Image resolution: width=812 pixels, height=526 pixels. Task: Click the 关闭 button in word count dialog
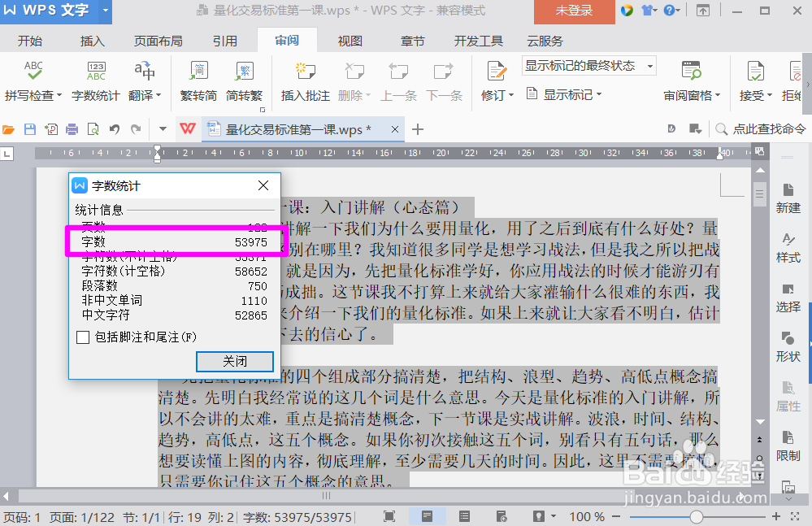point(234,361)
